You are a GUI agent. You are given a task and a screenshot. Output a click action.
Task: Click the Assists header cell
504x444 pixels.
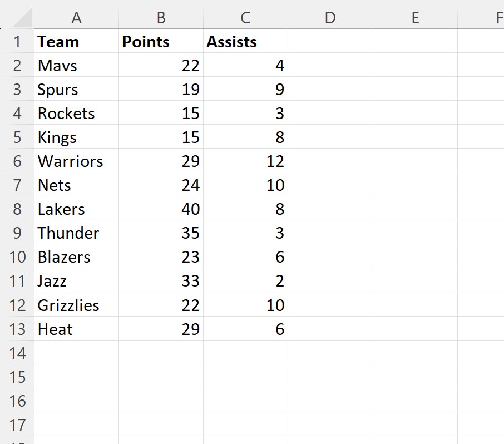tap(245, 42)
